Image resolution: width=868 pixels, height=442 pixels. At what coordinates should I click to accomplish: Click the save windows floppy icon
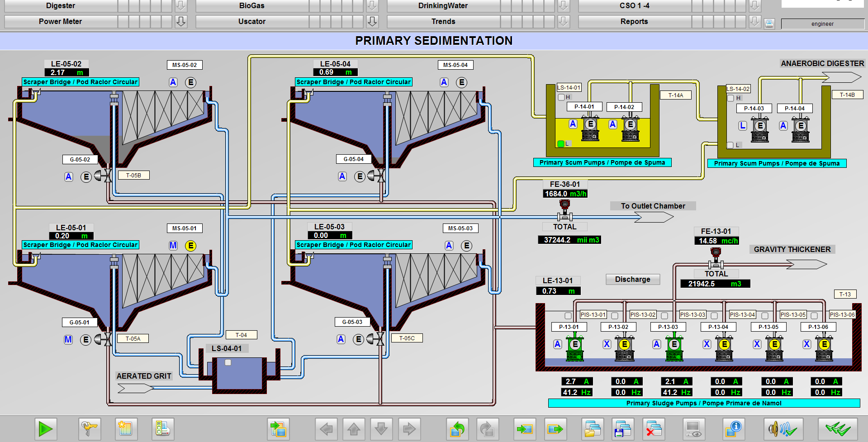click(623, 428)
